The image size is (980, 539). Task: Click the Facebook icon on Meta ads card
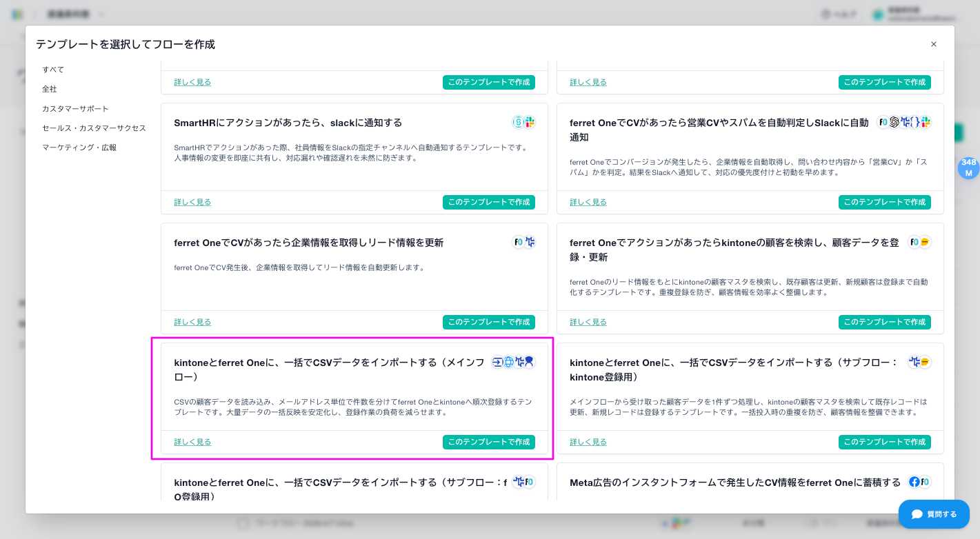click(914, 482)
